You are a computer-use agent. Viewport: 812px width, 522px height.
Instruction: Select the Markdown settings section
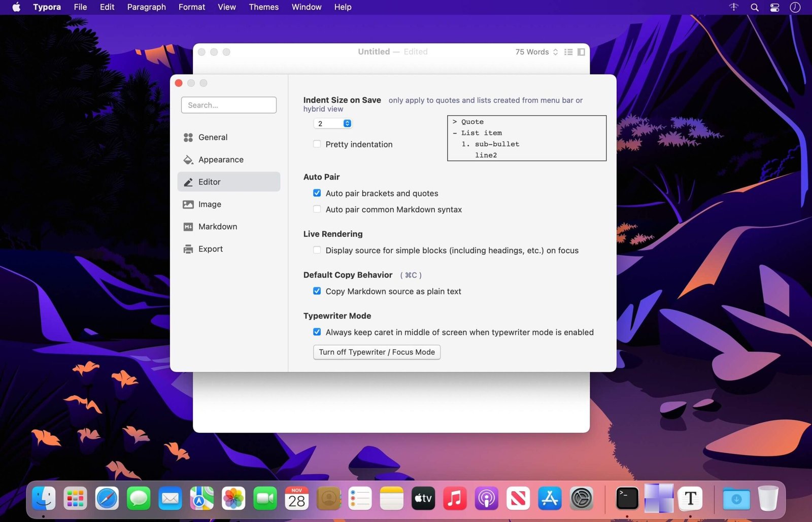(x=218, y=226)
